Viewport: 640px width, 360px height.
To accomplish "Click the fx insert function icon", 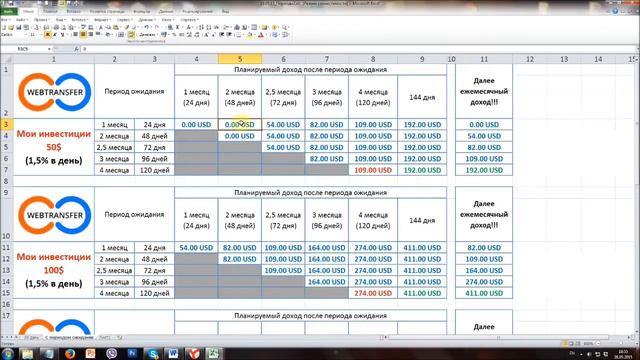I will [76, 49].
